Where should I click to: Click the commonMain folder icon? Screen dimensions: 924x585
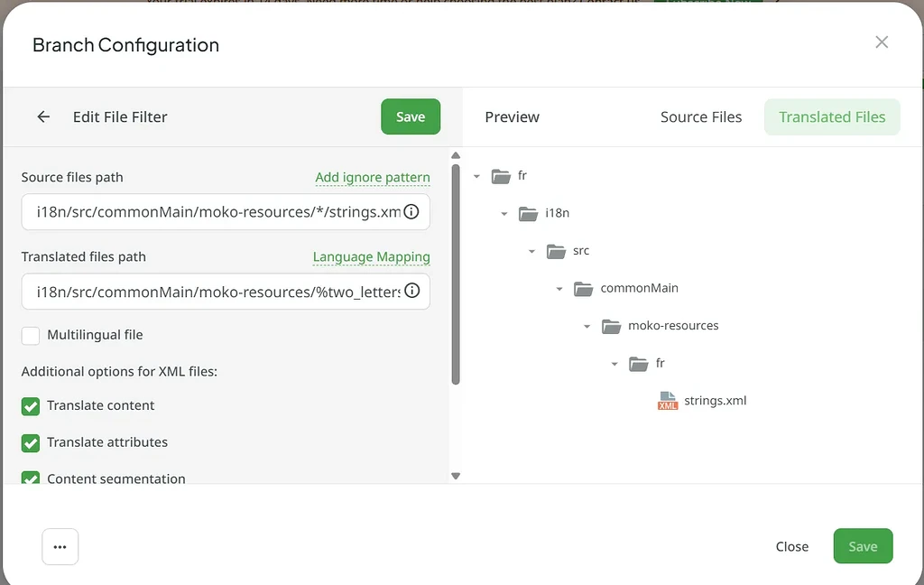click(x=585, y=287)
